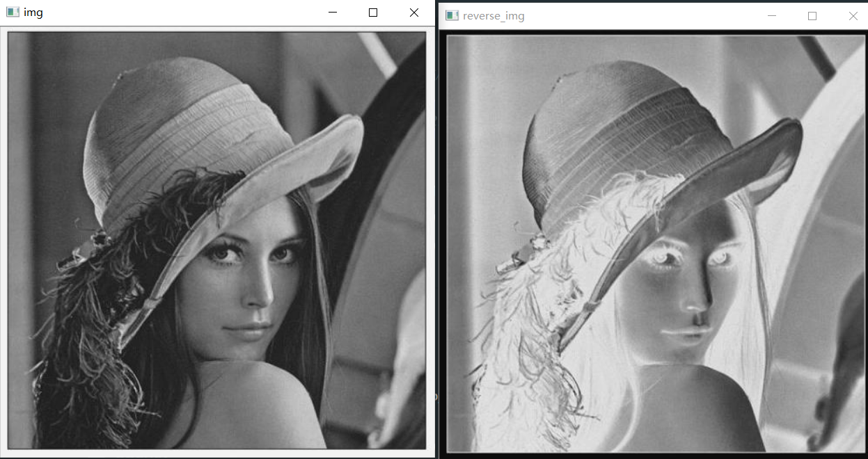
Task: Close the img window
Action: pyautogui.click(x=414, y=13)
